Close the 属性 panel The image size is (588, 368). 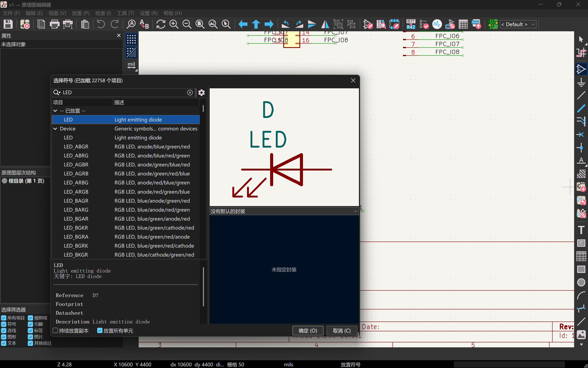tap(119, 36)
